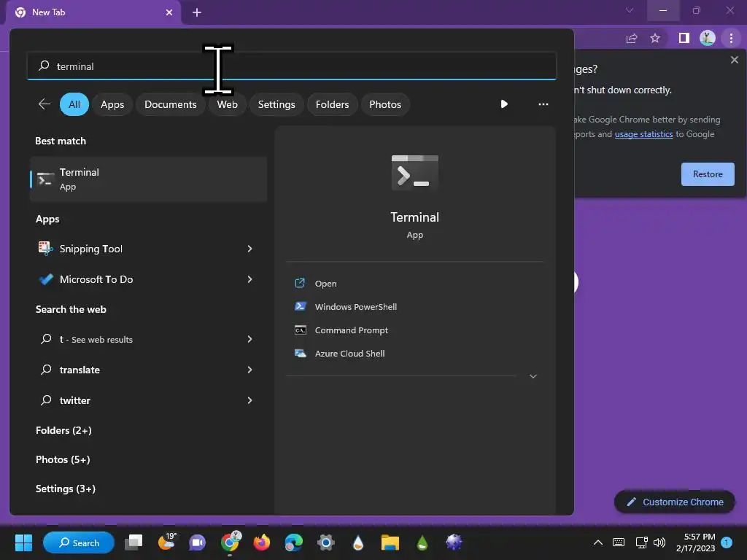
Task: Open File Explorer from the taskbar
Action: [x=390, y=542]
